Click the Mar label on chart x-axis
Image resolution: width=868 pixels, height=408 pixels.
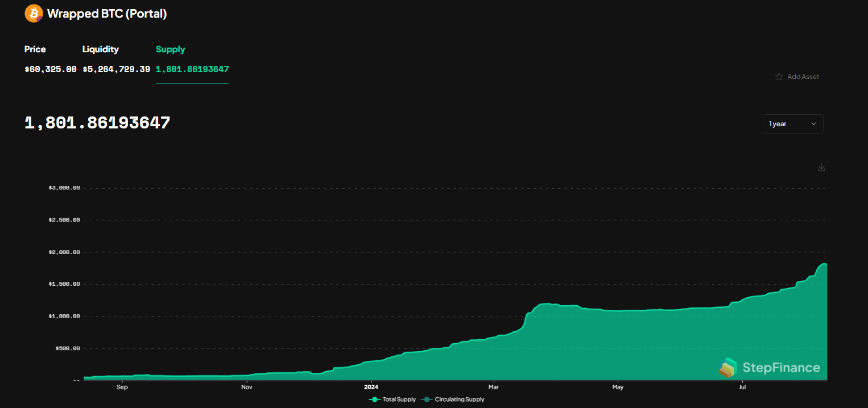coord(493,388)
